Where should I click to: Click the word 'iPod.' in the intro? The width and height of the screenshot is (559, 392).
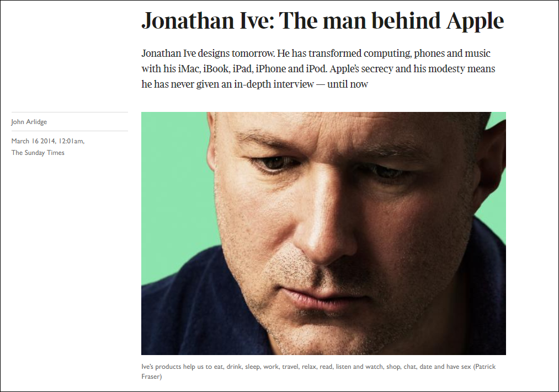(316, 69)
